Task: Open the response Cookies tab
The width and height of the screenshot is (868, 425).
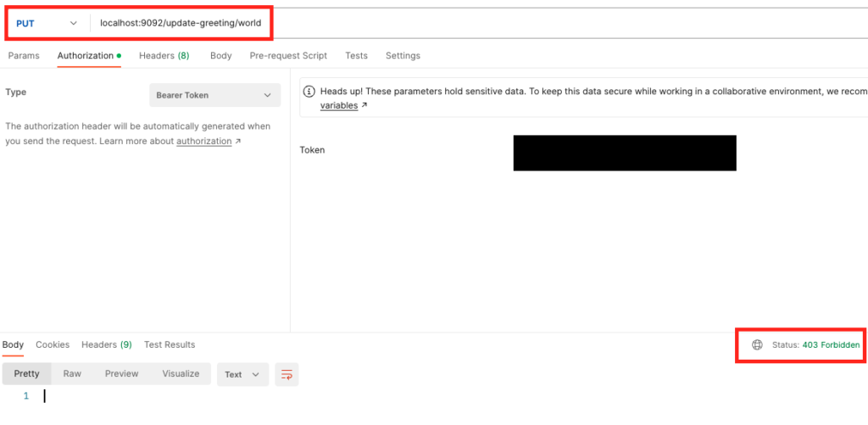Action: pos(53,345)
